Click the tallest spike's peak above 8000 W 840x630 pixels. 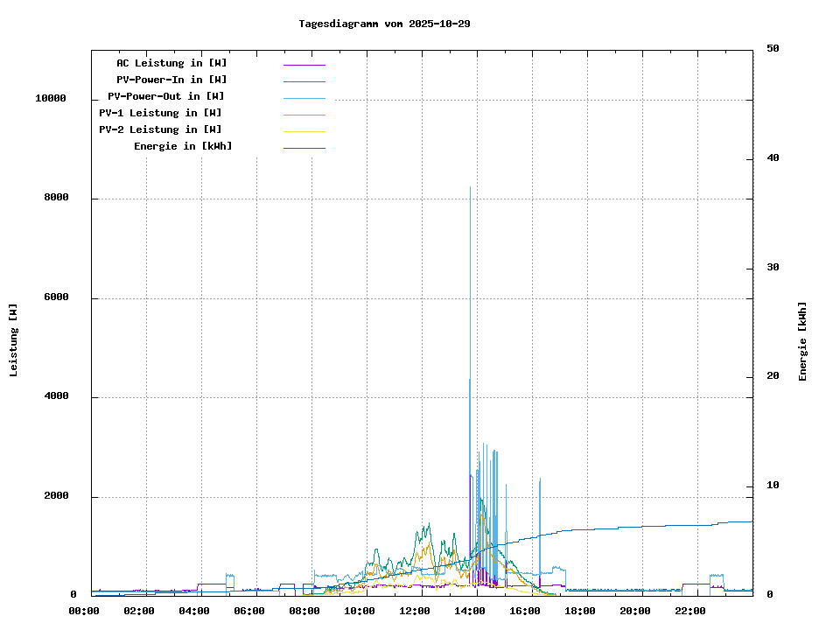471,188
